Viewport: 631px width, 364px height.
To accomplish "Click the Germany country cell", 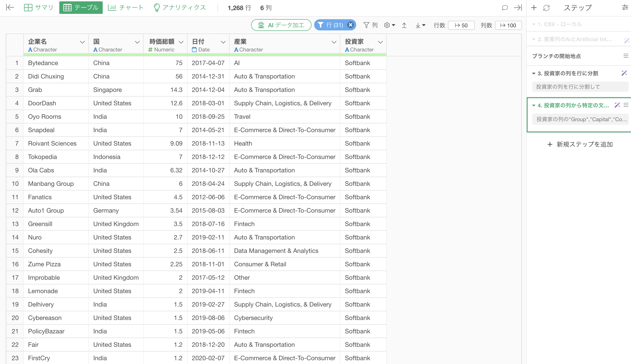I will pyautogui.click(x=116, y=210).
